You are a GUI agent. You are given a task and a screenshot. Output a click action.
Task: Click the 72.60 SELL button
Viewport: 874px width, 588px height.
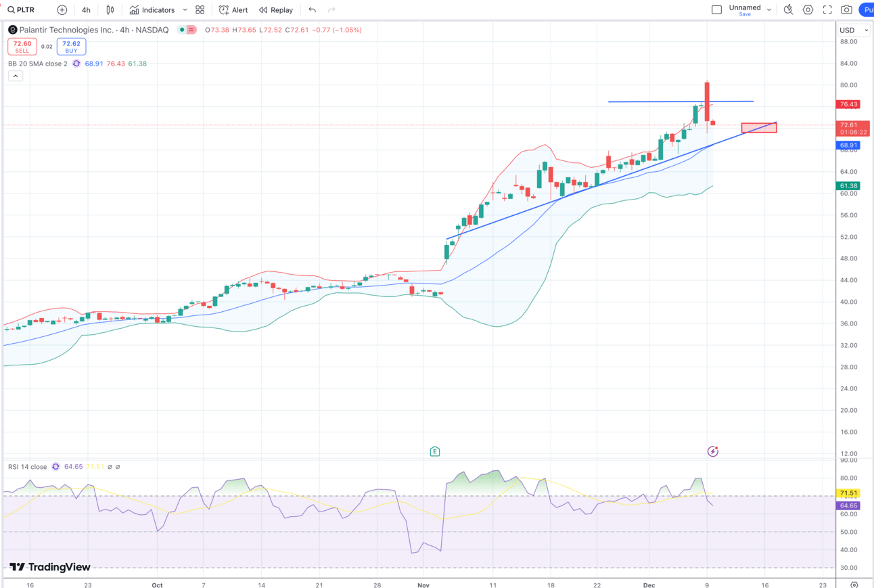(x=22, y=47)
